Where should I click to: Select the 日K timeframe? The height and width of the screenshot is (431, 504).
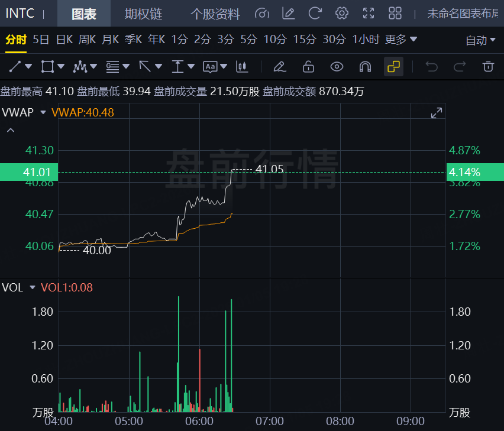(x=64, y=40)
